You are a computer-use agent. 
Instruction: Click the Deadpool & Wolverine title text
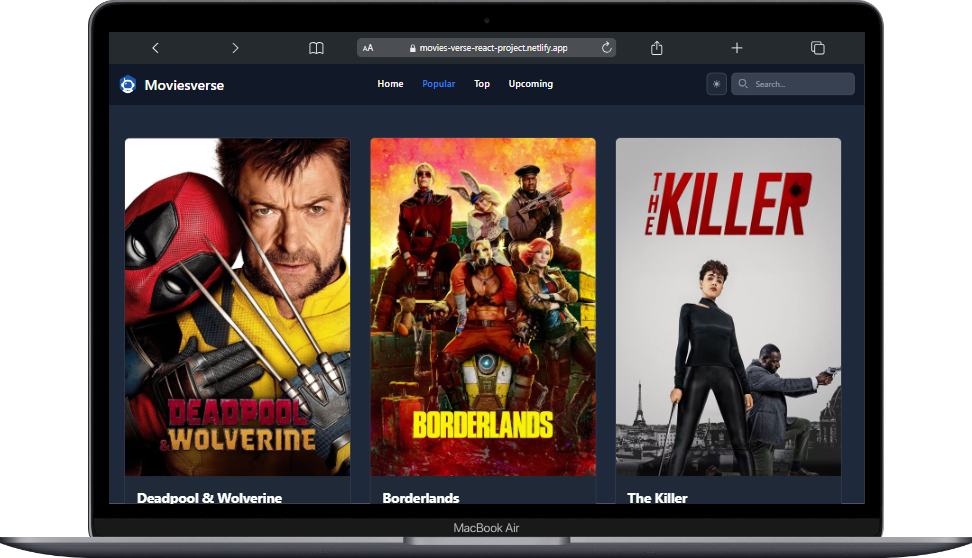coord(210,498)
